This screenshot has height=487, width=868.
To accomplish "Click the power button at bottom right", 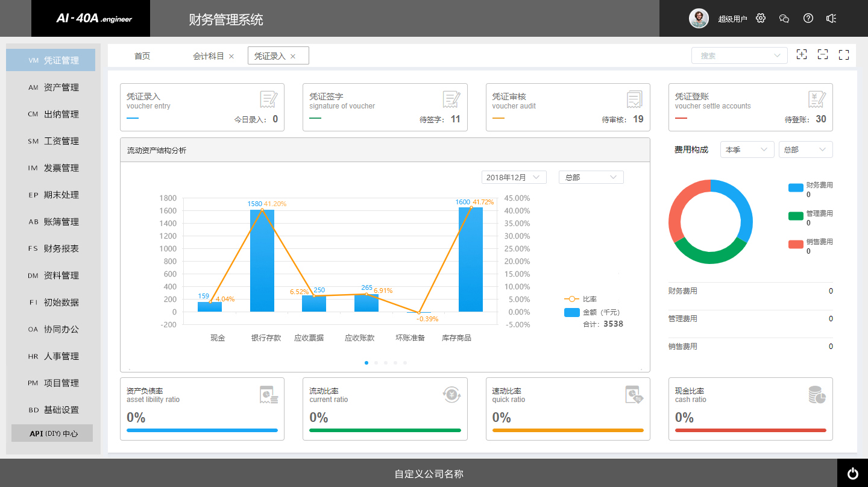I will (x=852, y=473).
